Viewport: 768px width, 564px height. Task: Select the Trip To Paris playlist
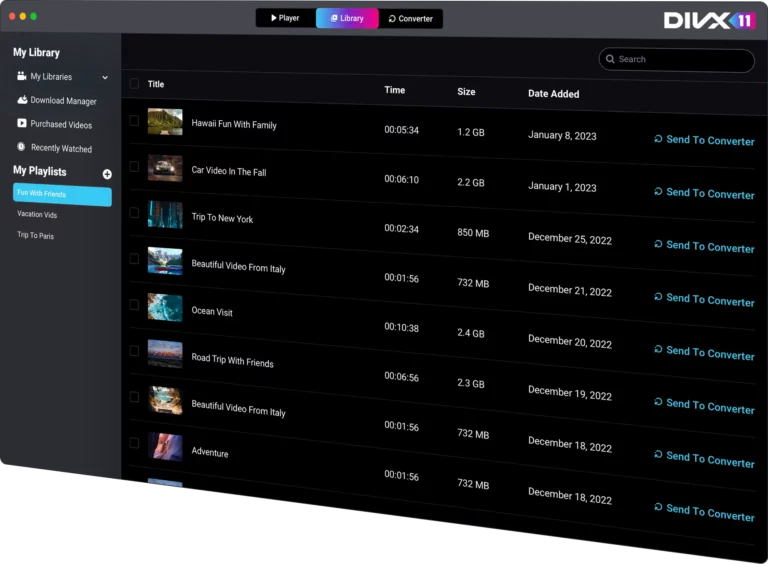pos(35,235)
